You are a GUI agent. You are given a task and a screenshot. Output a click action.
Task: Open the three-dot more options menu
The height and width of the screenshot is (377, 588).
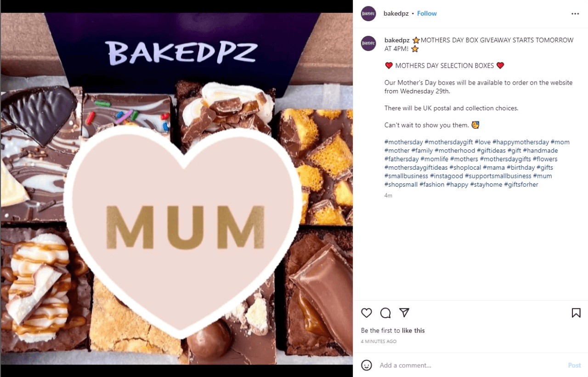[575, 14]
